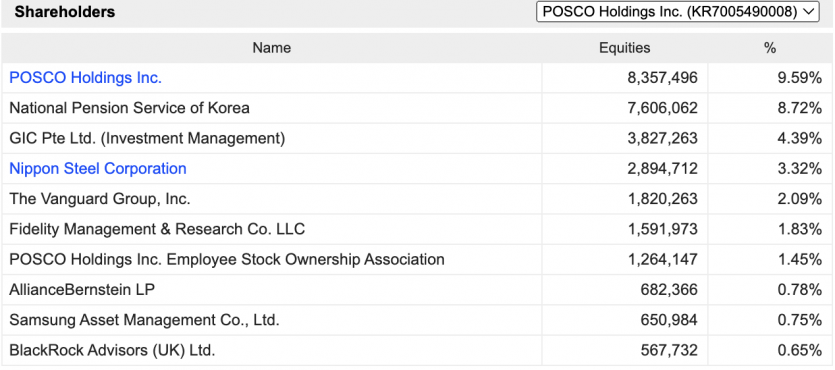Image resolution: width=835 pixels, height=370 pixels.
Task: Select Fidelity Management & Research Co. row
Action: [x=418, y=229]
